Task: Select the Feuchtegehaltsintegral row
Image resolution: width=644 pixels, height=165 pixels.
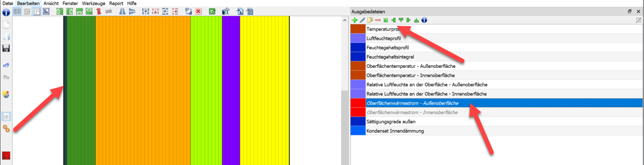Action: coord(496,57)
